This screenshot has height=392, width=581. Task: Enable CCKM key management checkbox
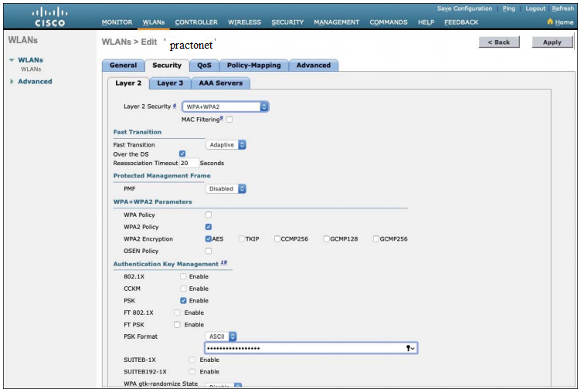[183, 289]
